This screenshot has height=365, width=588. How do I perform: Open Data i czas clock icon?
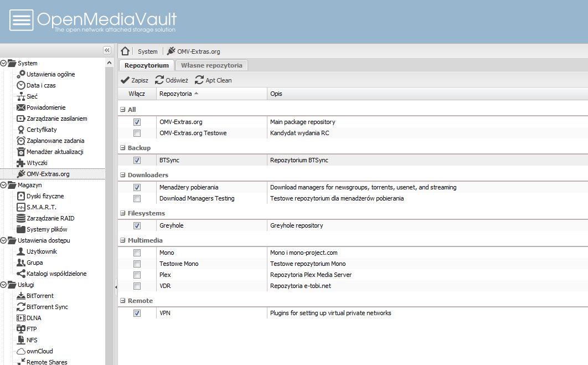coord(21,85)
